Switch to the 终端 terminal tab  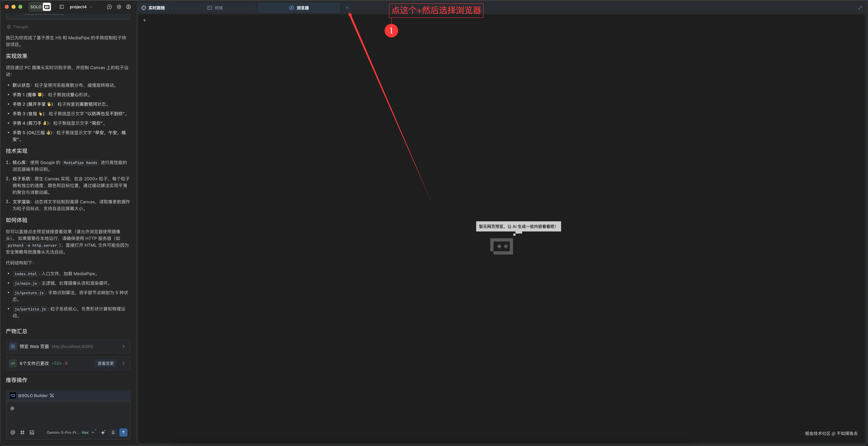click(x=215, y=8)
